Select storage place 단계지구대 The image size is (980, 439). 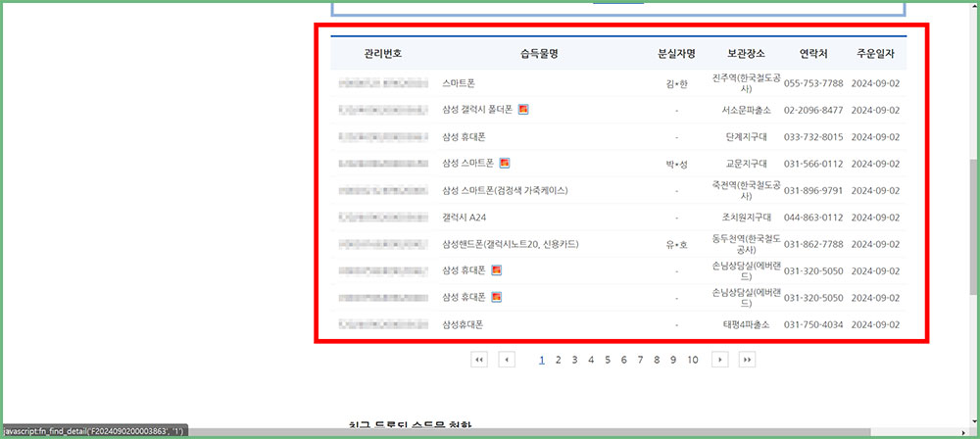pyautogui.click(x=746, y=137)
